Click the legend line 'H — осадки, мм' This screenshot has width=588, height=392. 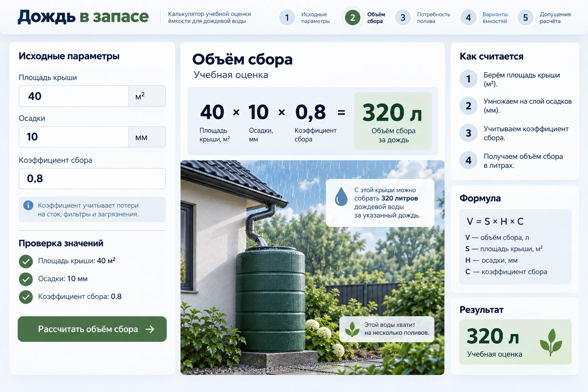pyautogui.click(x=492, y=260)
